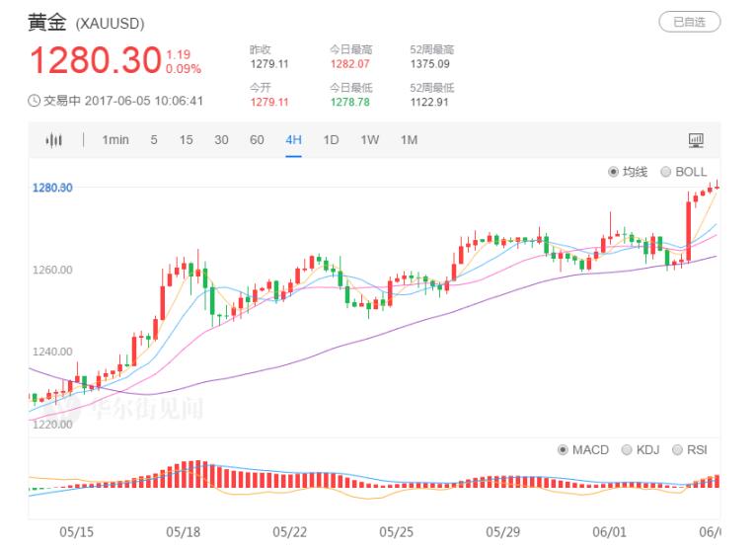Screen dimensions: 756x551
Task: Click the 1280.30 price label on axis
Action: coord(51,188)
